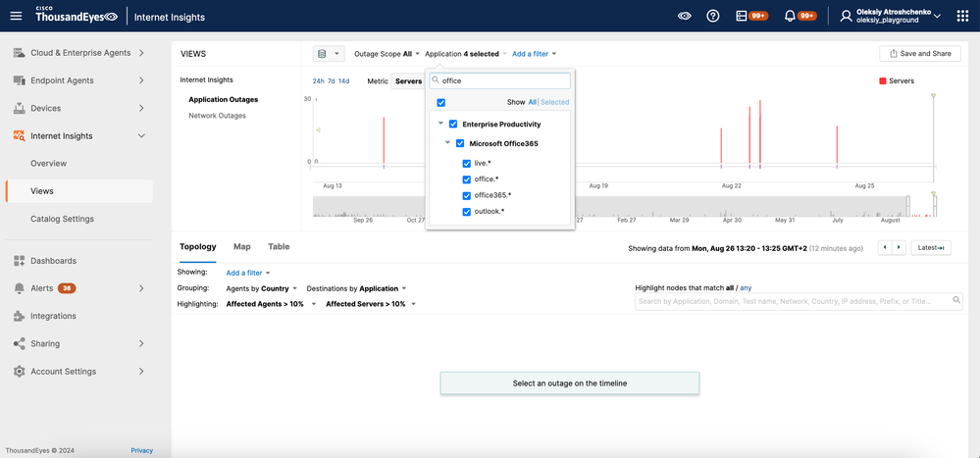Click the Save and Share button
The image size is (980, 458).
pyautogui.click(x=920, y=54)
